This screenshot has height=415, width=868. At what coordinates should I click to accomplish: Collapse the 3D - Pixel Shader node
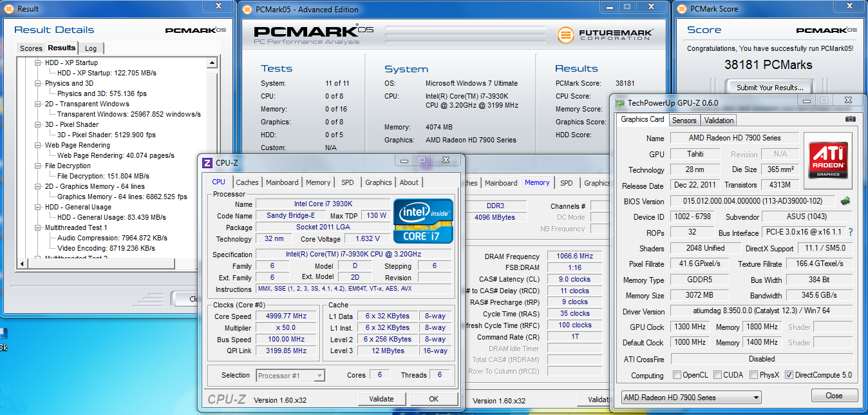tap(38, 125)
